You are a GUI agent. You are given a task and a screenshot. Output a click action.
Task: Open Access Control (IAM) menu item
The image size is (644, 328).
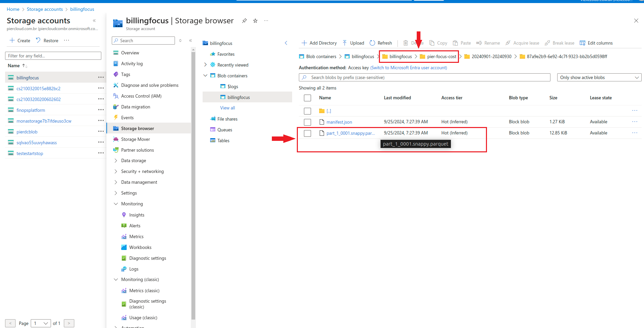click(x=141, y=96)
